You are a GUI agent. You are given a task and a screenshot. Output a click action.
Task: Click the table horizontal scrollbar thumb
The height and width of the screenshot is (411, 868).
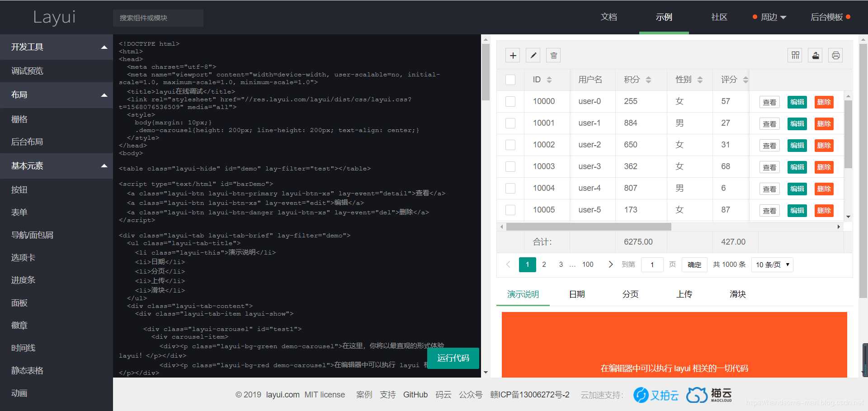click(589, 227)
